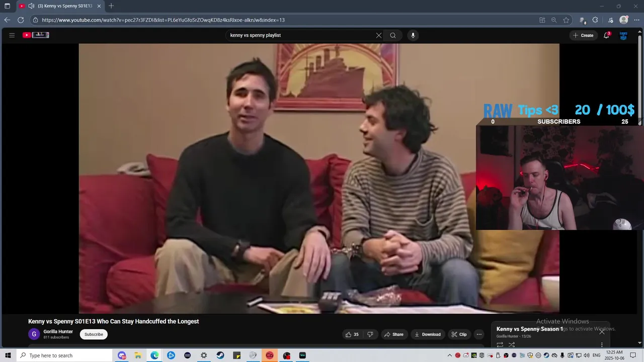Screen dimensions: 644x362
Task: Launch Steam from taskbar
Action: tap(220, 355)
